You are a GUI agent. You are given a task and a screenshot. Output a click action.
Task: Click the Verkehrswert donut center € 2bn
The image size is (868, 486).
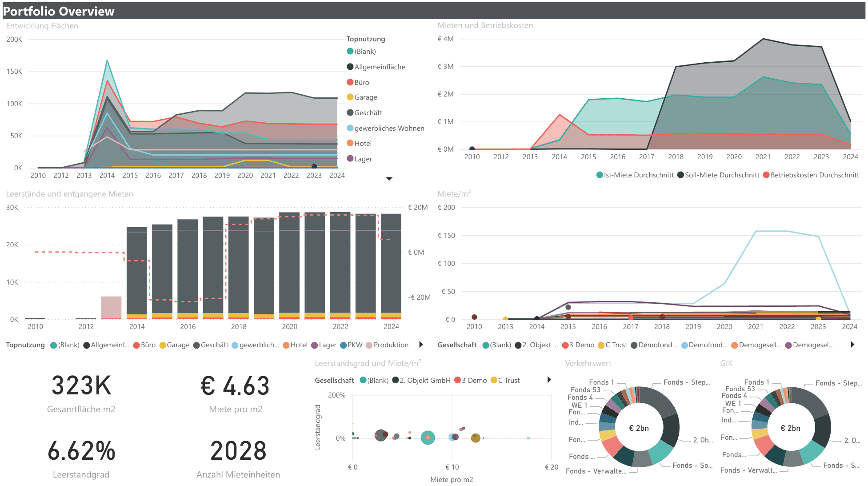639,428
